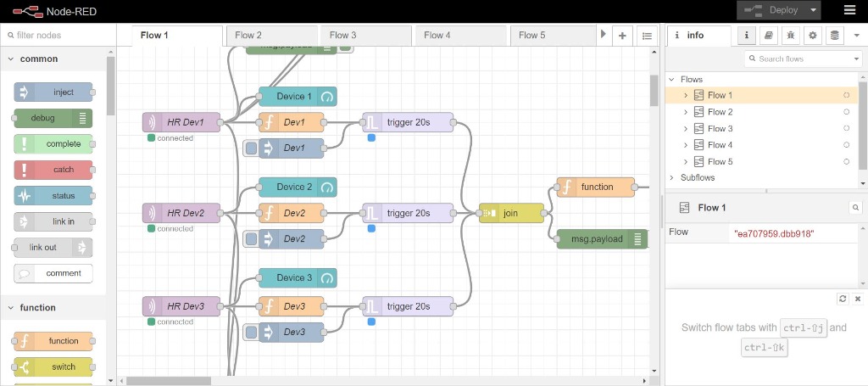
Task: Open the Deploy dropdown arrow
Action: click(x=814, y=10)
